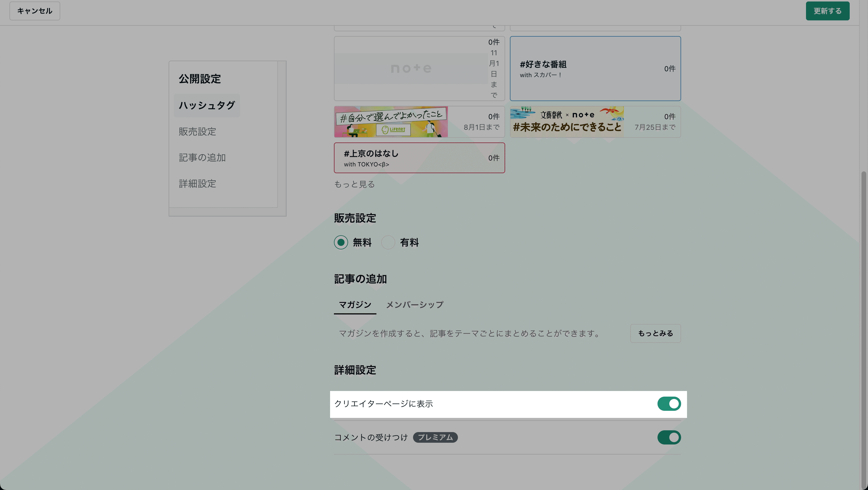868x490 pixels.
Task: Choose the #好きな番組 hashtag card
Action: [x=595, y=69]
